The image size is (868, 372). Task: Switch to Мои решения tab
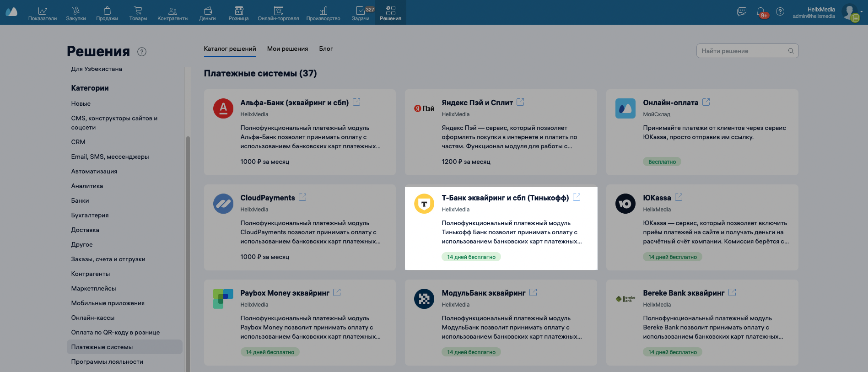(x=287, y=49)
